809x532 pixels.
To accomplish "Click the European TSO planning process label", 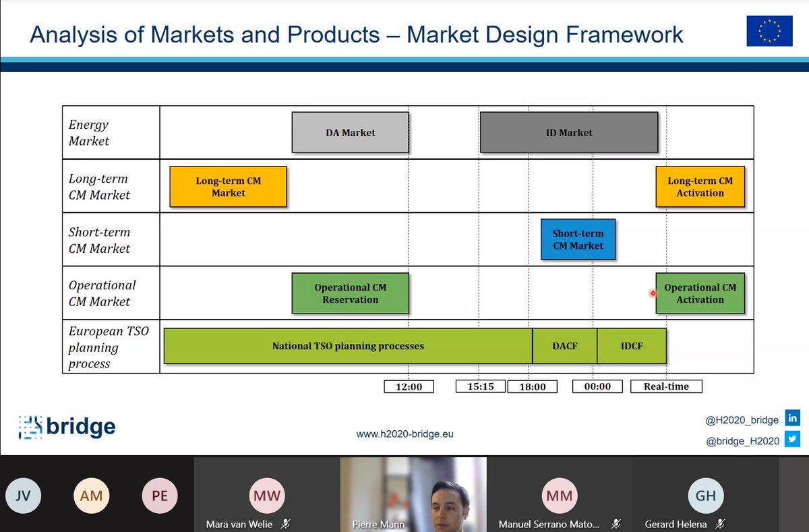I will point(109,347).
